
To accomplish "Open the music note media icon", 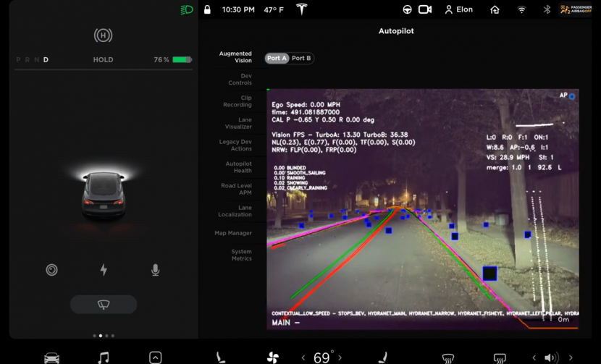I will pos(104,358).
